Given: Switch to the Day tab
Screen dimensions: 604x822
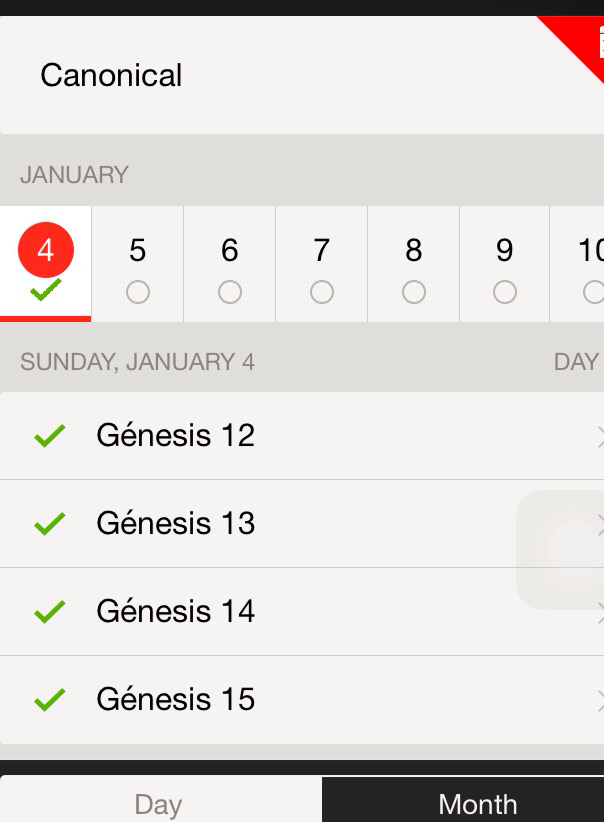Looking at the screenshot, I should (x=159, y=803).
